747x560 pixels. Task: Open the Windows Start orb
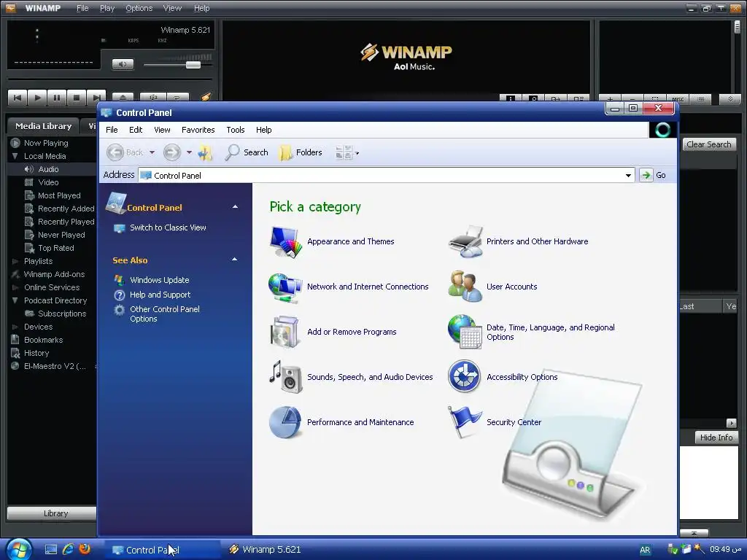pyautogui.click(x=18, y=550)
